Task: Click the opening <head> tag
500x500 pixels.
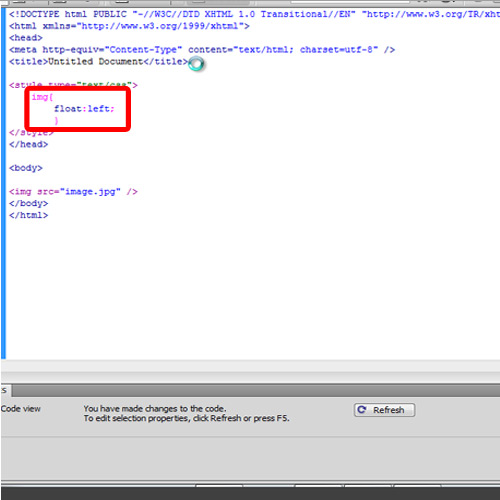Action: (x=26, y=38)
